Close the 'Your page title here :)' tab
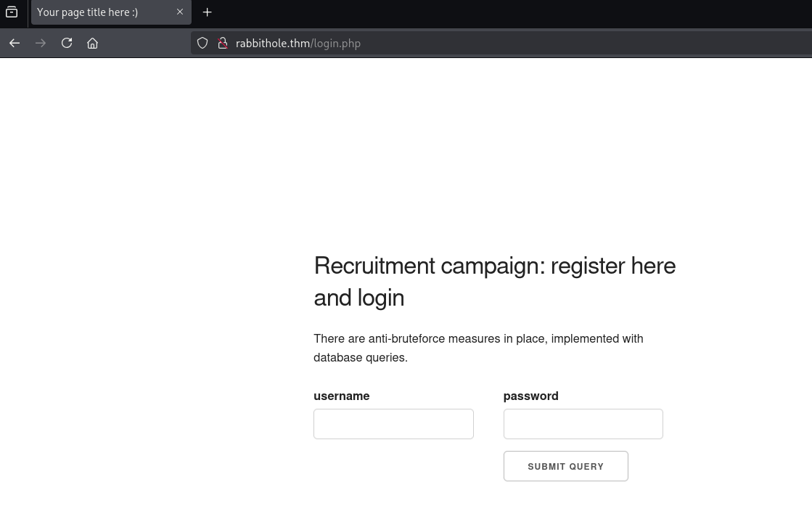 pyautogui.click(x=180, y=12)
